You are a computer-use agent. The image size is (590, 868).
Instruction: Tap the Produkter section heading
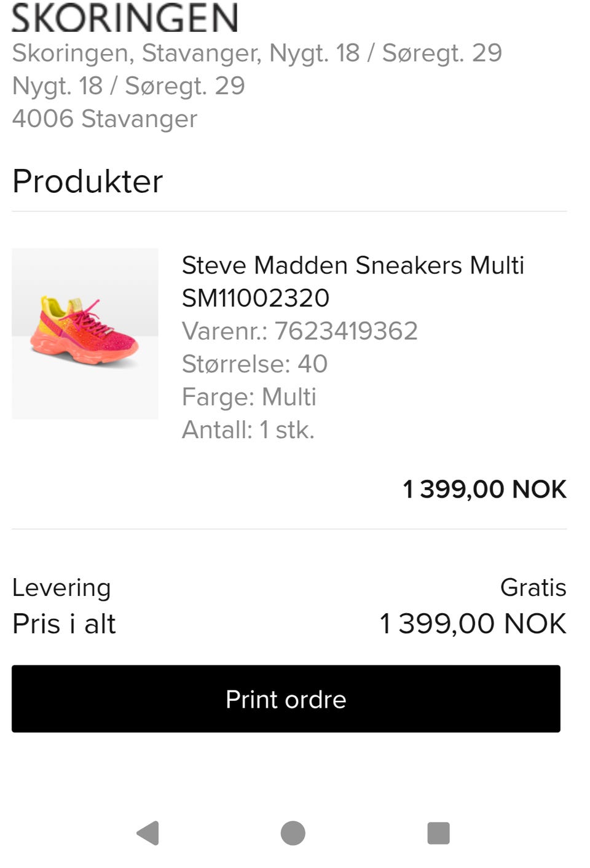(x=87, y=181)
